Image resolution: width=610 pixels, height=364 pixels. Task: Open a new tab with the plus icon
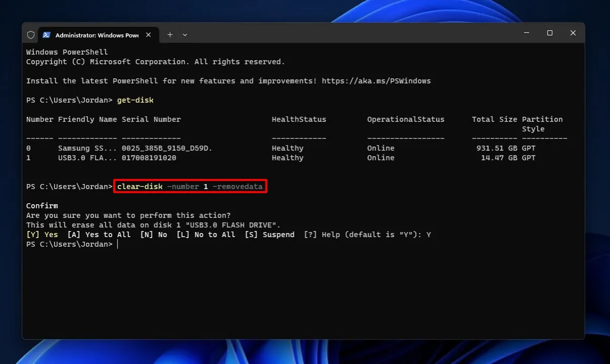(x=170, y=35)
